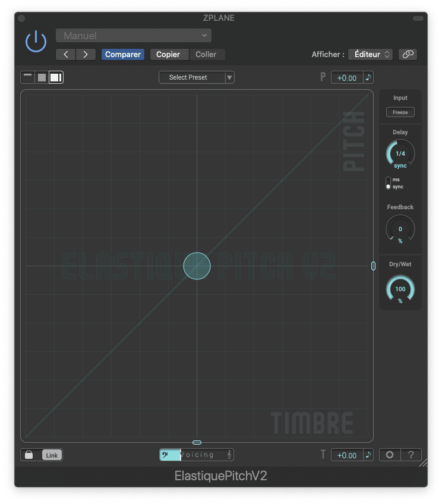Click the P pitch value field
442x504 pixels.
point(347,77)
